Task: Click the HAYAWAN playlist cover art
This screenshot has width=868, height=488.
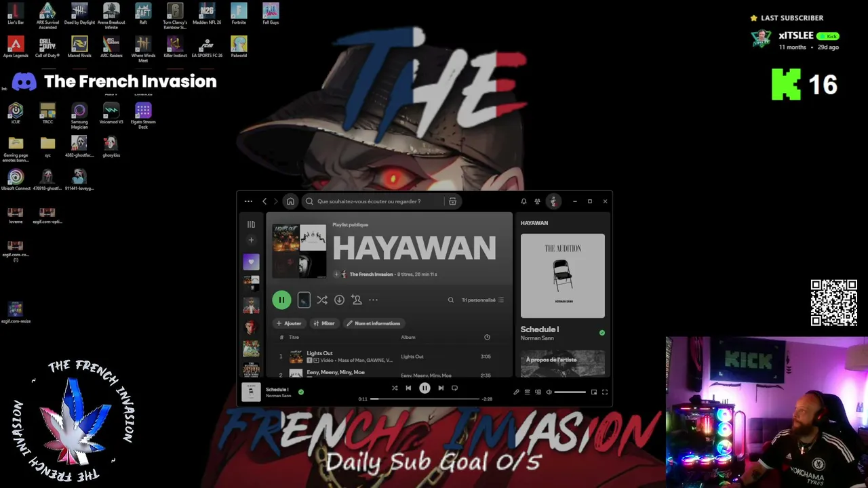Action: click(299, 251)
